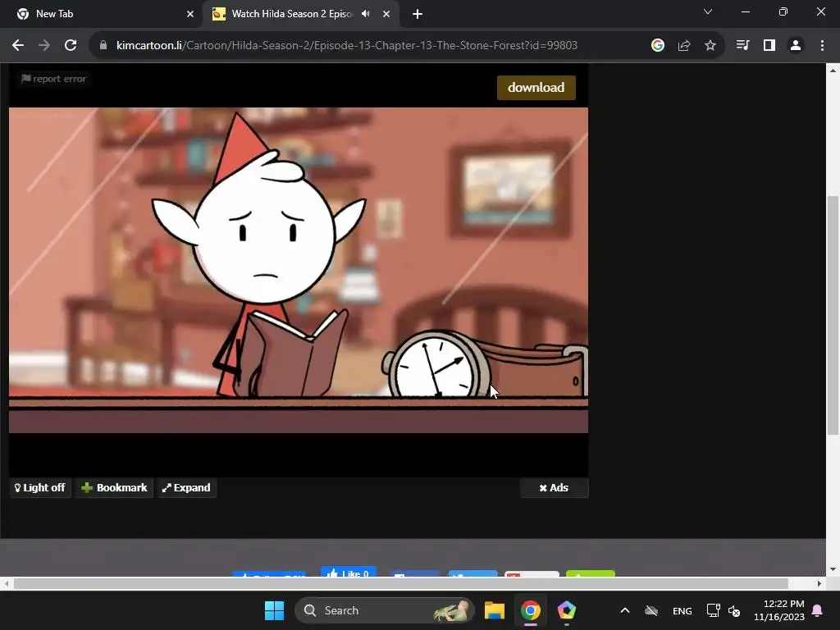
Task: Open File Explorer from taskbar
Action: click(495, 610)
